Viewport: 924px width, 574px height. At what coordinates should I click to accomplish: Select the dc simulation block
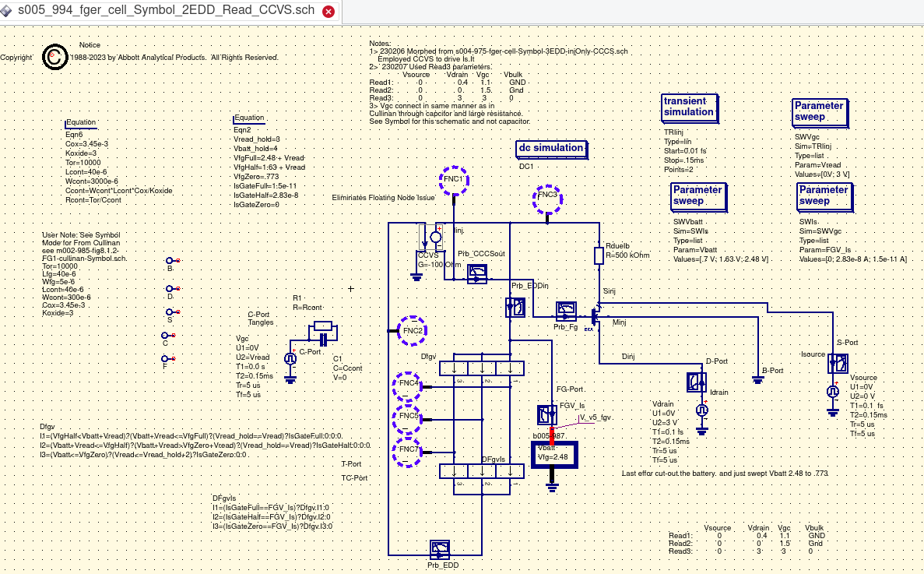coord(551,148)
